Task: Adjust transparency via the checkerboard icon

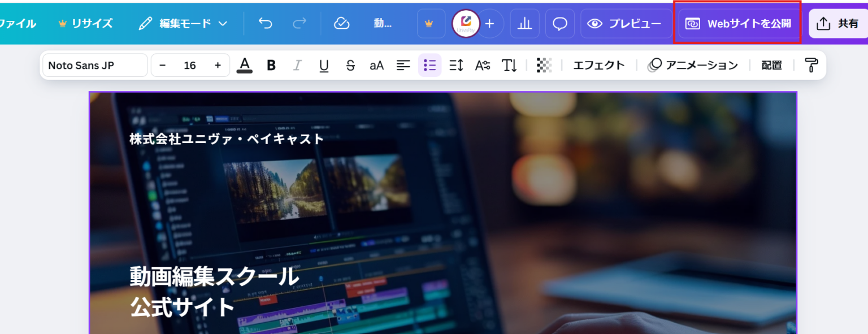Action: pos(544,65)
